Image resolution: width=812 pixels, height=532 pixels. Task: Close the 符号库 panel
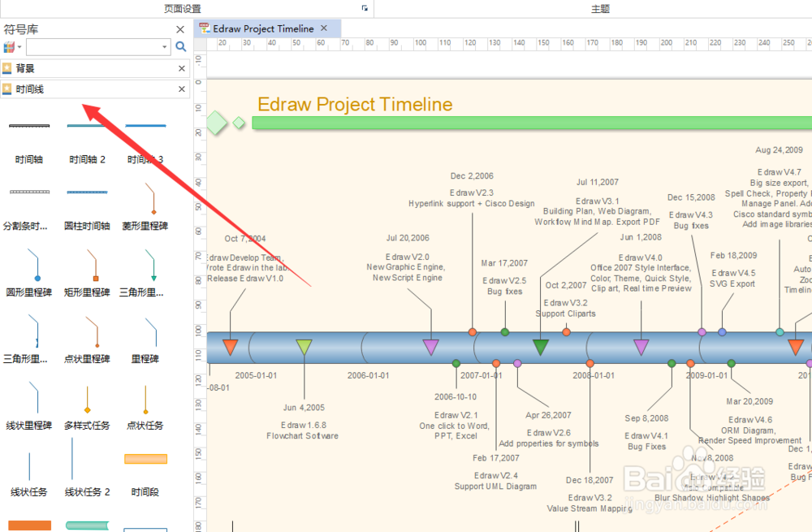click(180, 29)
